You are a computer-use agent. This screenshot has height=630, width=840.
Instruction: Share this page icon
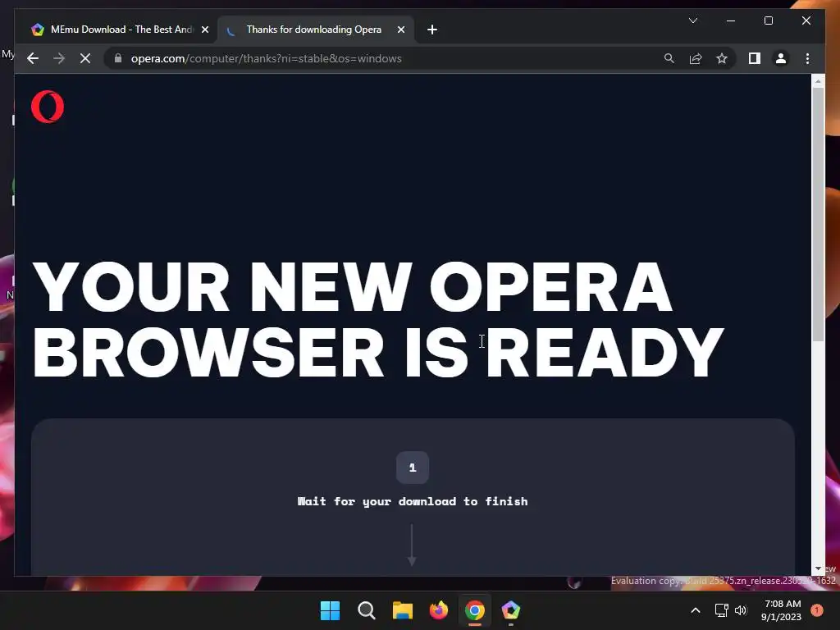[696, 58]
